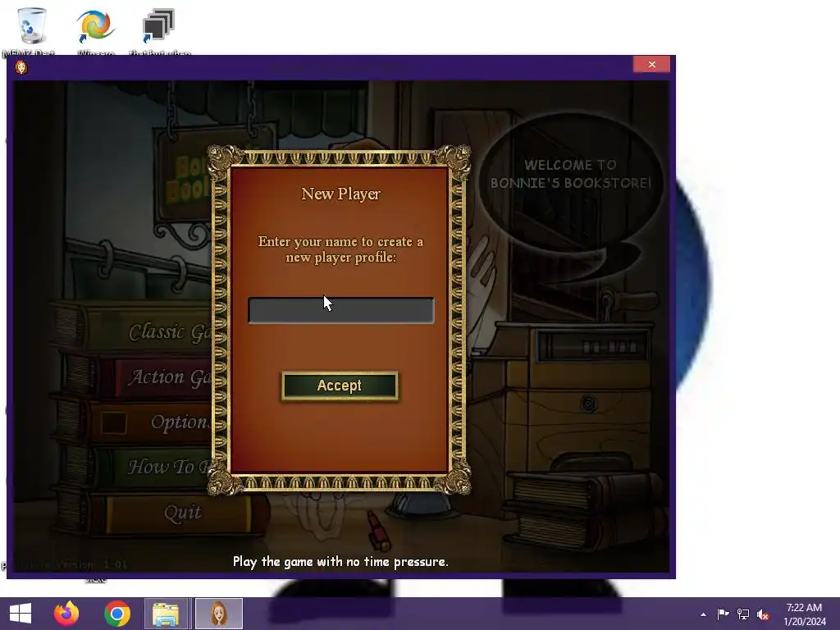Open the Action Center flag icon
840x630 pixels.
pos(723,614)
